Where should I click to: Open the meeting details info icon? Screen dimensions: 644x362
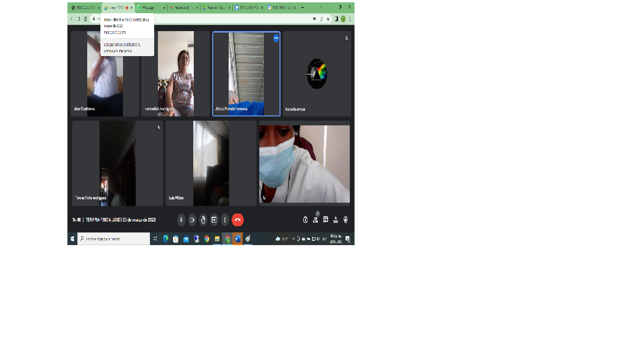(x=305, y=220)
